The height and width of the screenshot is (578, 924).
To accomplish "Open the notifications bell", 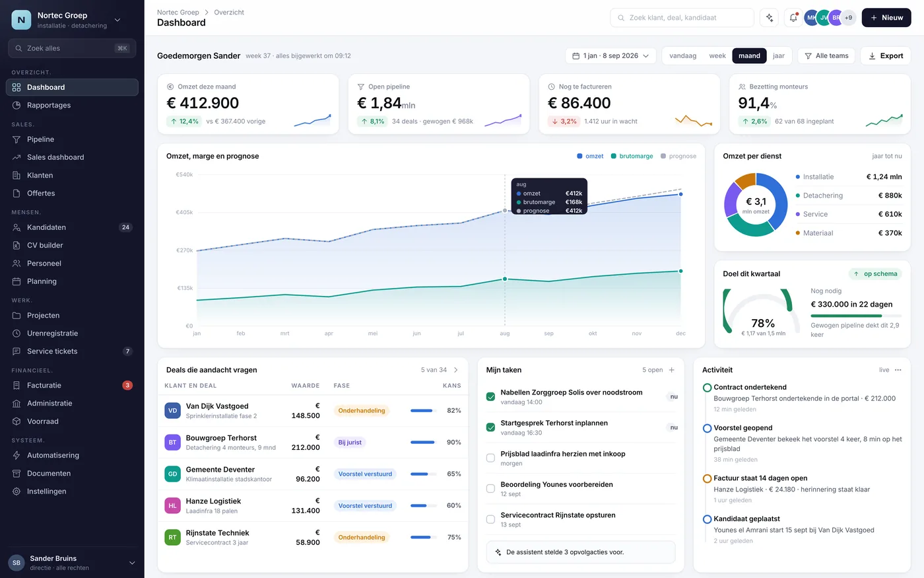I will point(793,18).
